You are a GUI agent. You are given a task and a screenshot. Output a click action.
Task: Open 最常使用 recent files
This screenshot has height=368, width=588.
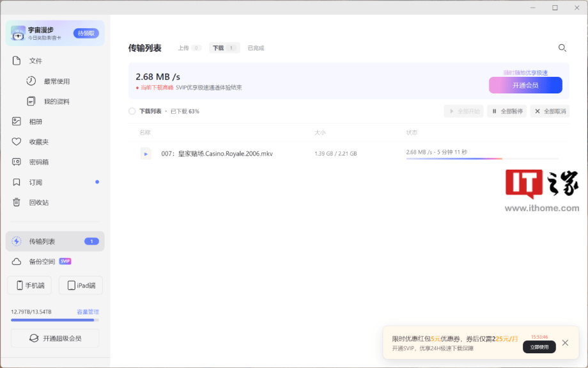(56, 81)
